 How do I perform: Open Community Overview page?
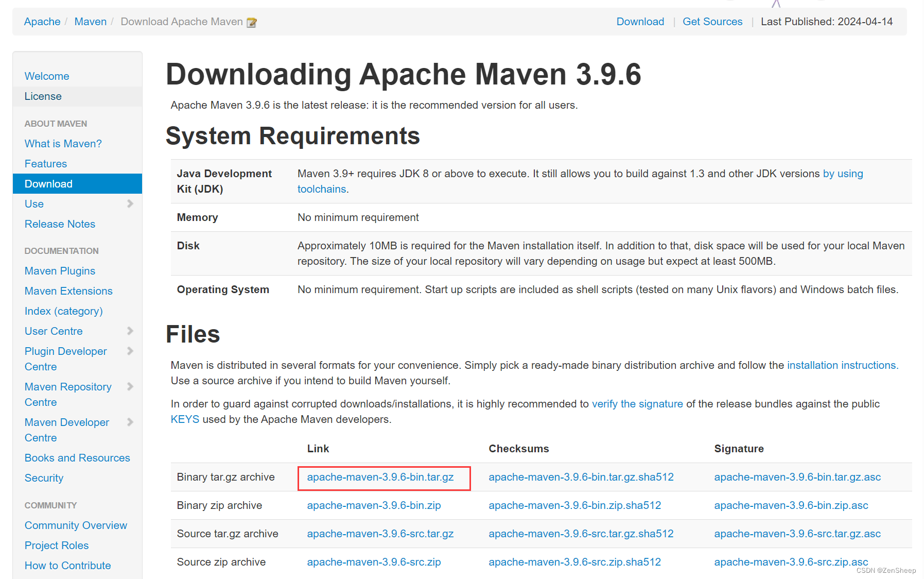tap(76, 525)
